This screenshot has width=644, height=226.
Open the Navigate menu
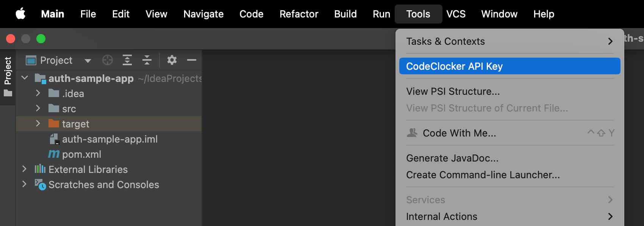pos(203,14)
